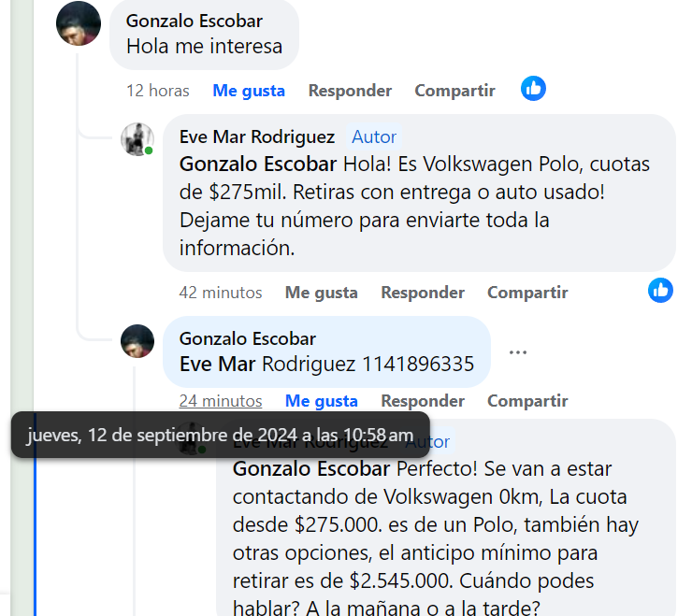692x616 pixels.
Task: Reply to Gonzalo's 'Hola me interesa' comment
Action: (350, 91)
